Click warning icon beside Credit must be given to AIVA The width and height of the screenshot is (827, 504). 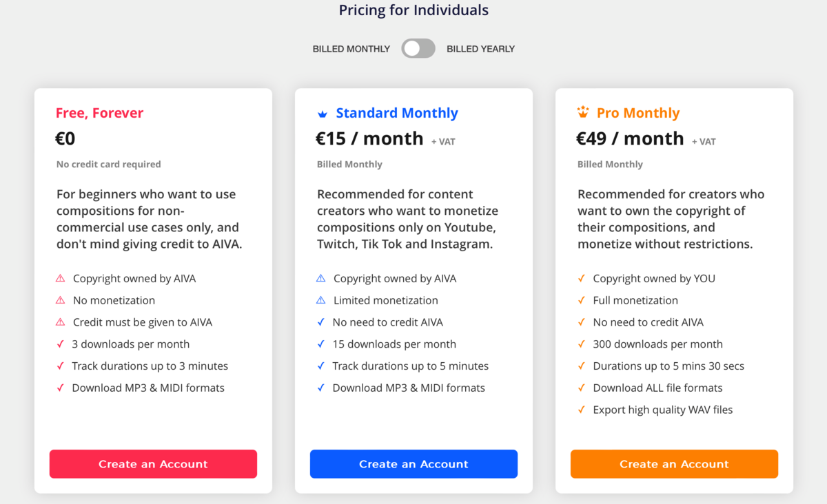[x=60, y=322]
